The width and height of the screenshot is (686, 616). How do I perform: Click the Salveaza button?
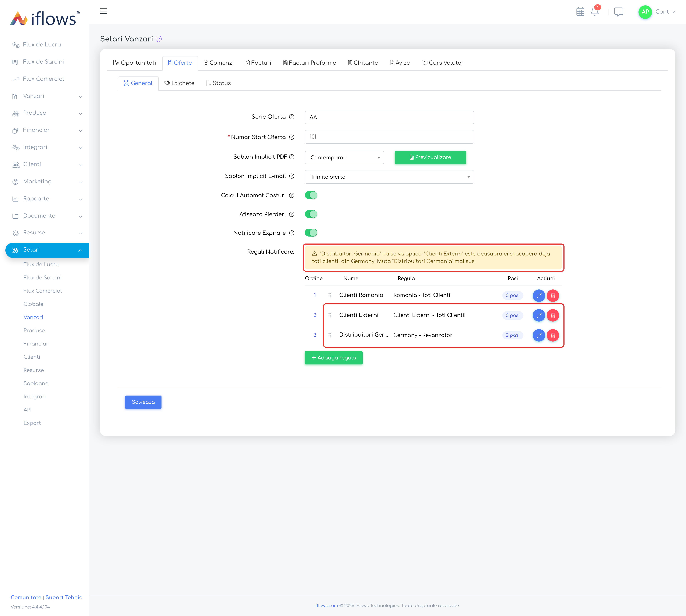[x=143, y=402]
